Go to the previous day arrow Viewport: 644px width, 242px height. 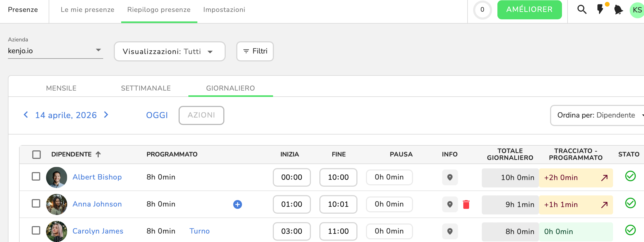coord(26,115)
